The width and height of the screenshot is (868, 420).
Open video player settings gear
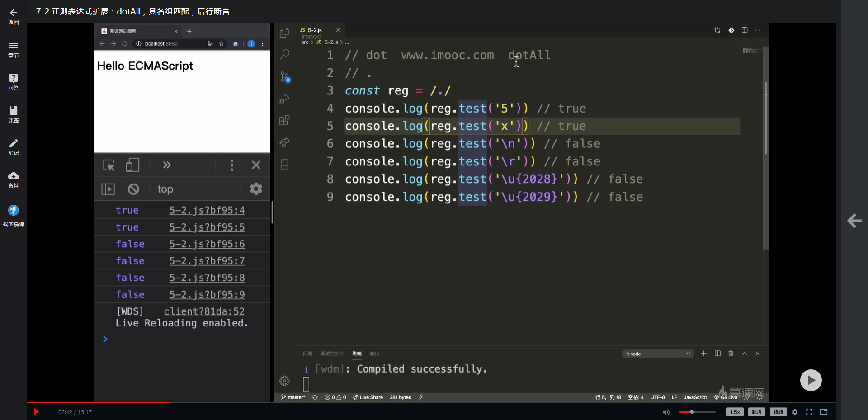coord(795,412)
